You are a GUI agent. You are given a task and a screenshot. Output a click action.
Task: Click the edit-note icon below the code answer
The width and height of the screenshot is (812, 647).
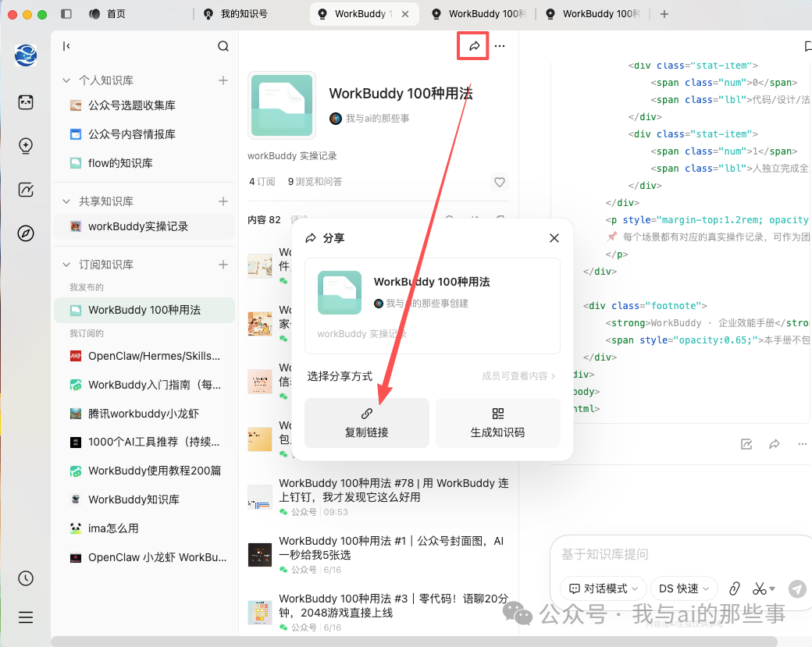pos(746,444)
